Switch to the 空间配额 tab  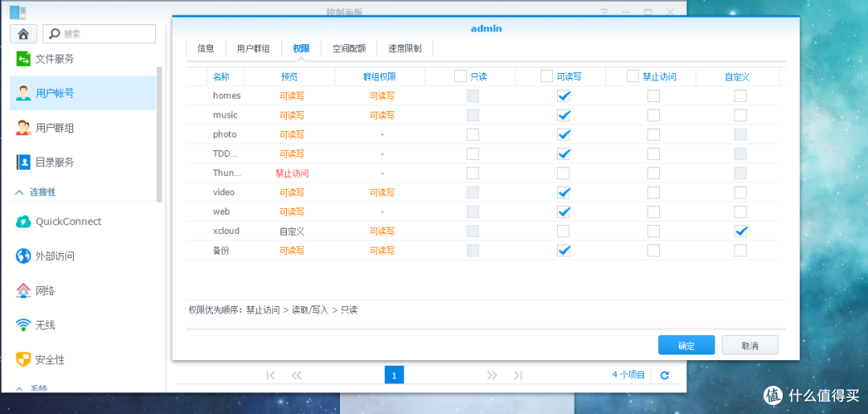click(350, 48)
